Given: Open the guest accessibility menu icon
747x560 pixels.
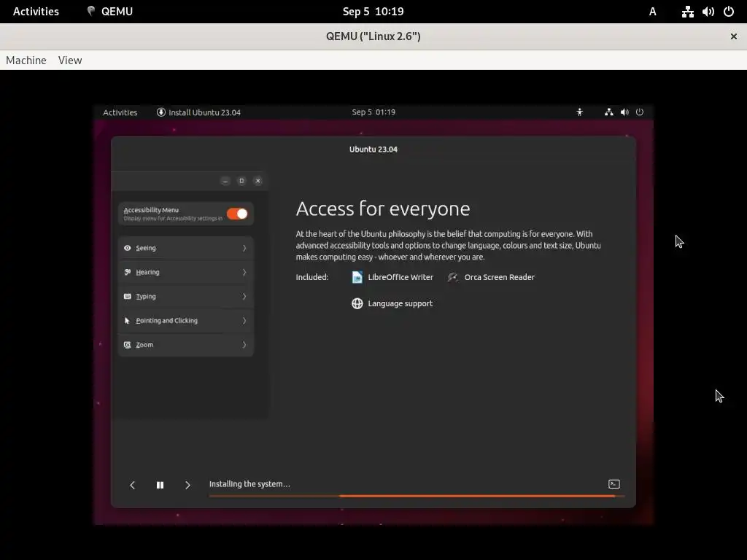Looking at the screenshot, I should point(579,112).
